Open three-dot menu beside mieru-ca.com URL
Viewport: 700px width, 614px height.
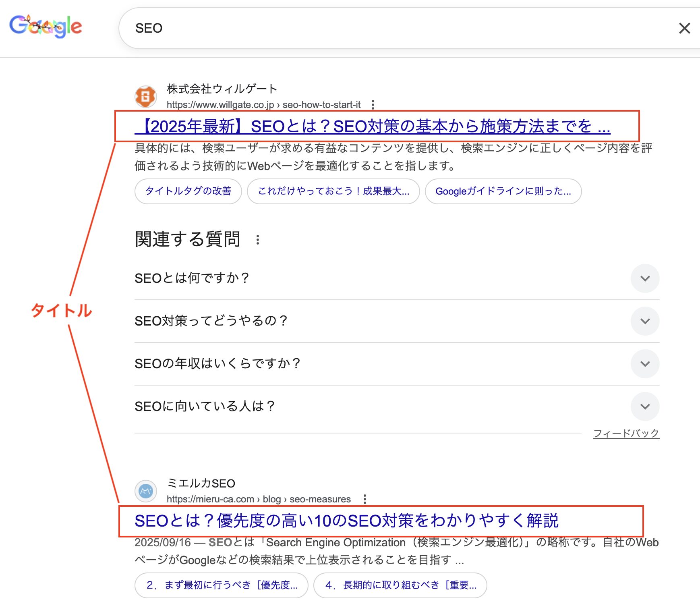pyautogui.click(x=365, y=499)
